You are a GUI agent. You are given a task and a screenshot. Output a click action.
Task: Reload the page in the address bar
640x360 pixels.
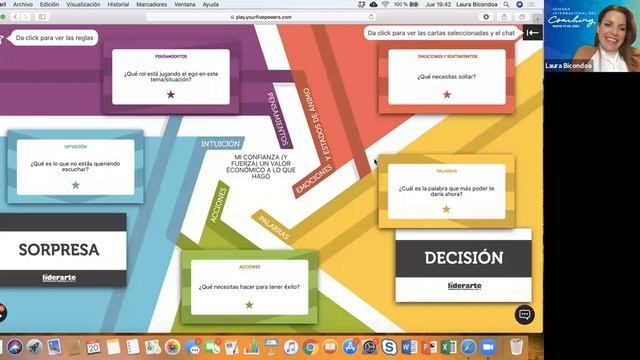(371, 17)
